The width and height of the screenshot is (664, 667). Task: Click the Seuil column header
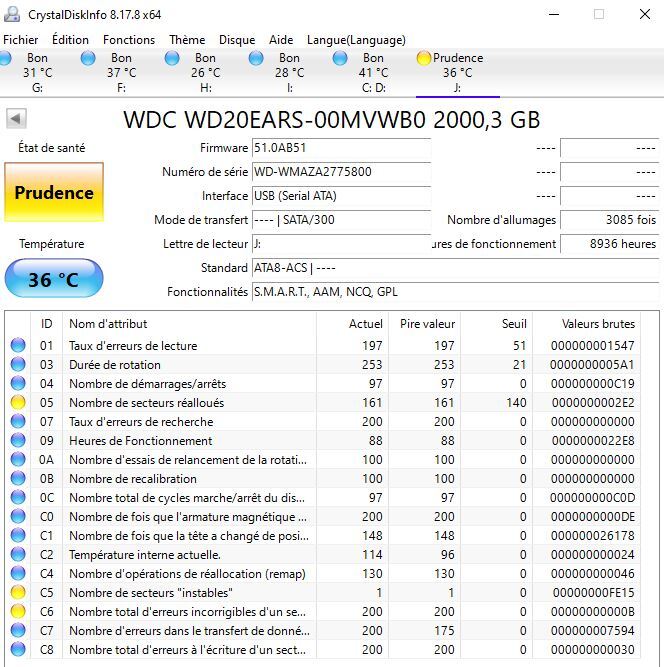(496, 324)
